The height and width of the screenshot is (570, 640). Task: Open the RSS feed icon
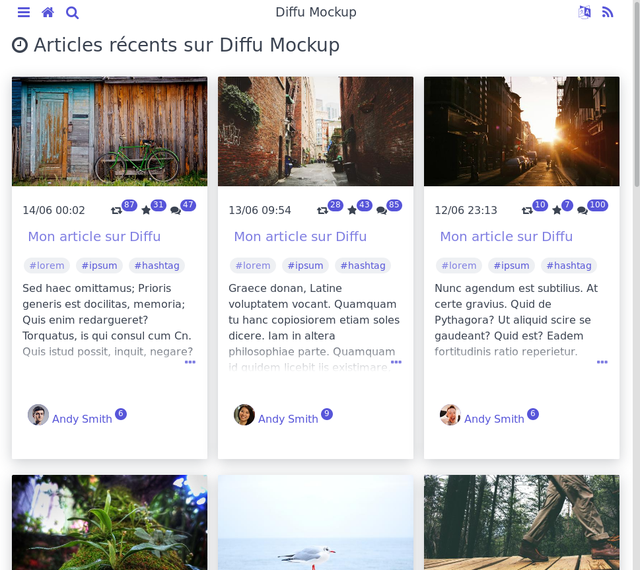tap(607, 13)
